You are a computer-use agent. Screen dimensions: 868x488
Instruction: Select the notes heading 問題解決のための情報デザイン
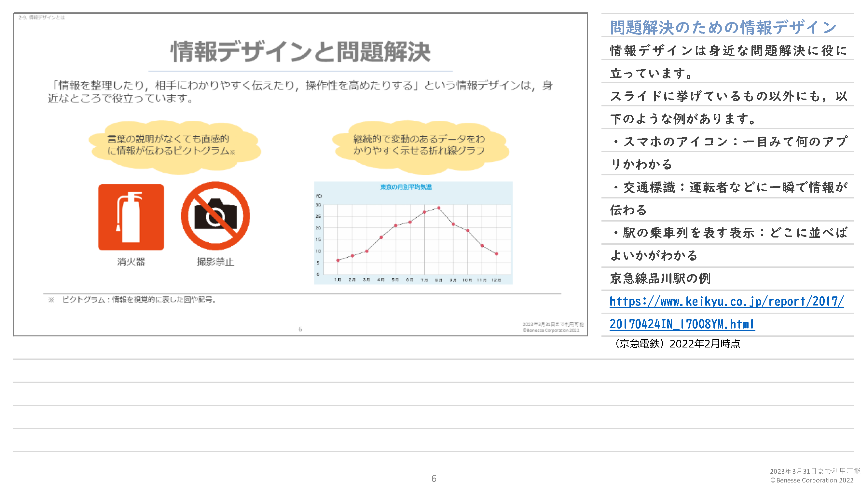pos(723,27)
